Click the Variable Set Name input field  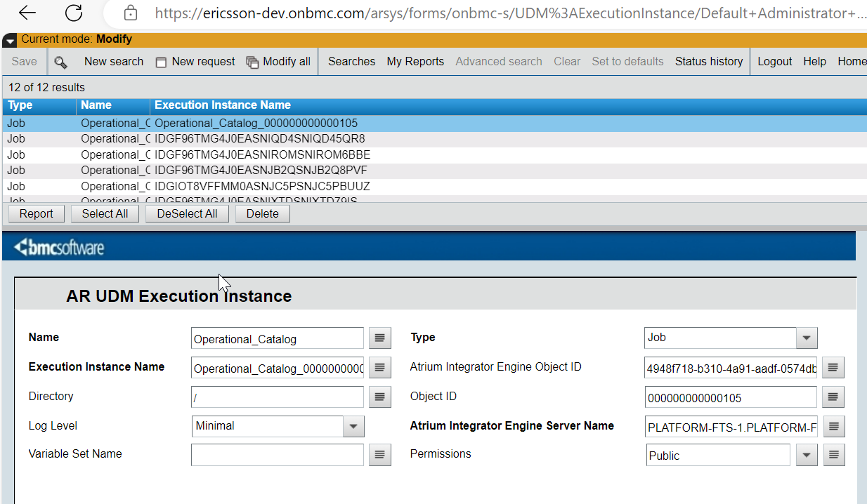point(278,455)
